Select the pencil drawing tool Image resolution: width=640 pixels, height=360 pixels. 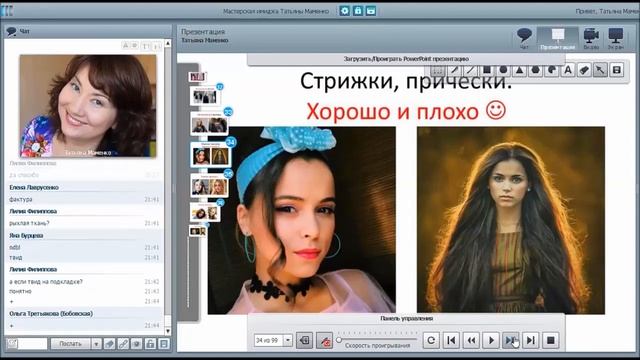(454, 70)
